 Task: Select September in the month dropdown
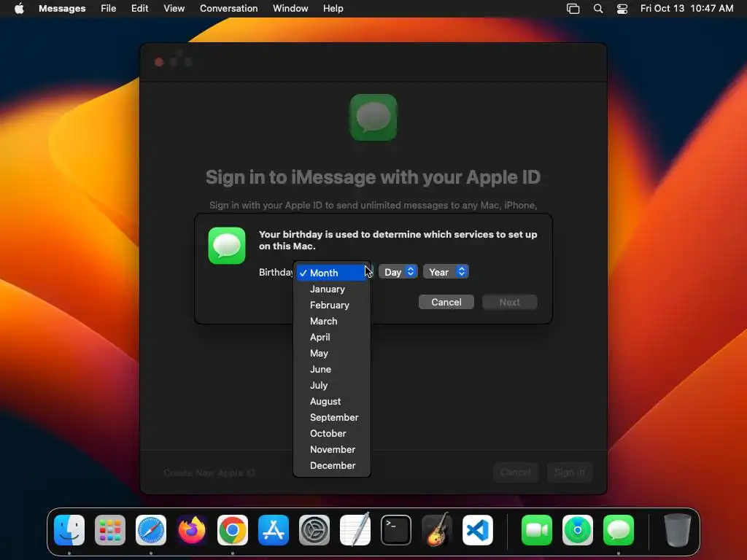[332, 418]
